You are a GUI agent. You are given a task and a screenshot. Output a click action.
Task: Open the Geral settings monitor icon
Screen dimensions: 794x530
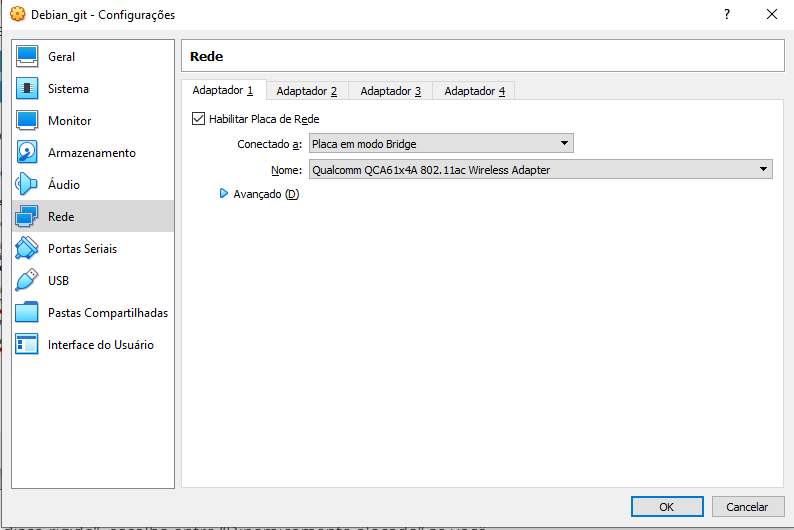[x=27, y=57]
